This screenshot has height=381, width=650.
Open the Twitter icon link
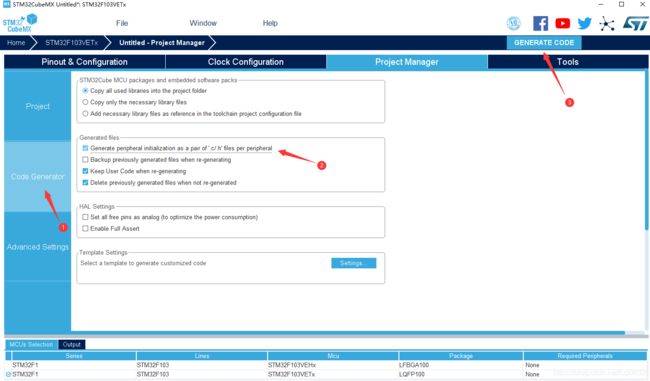[x=585, y=23]
